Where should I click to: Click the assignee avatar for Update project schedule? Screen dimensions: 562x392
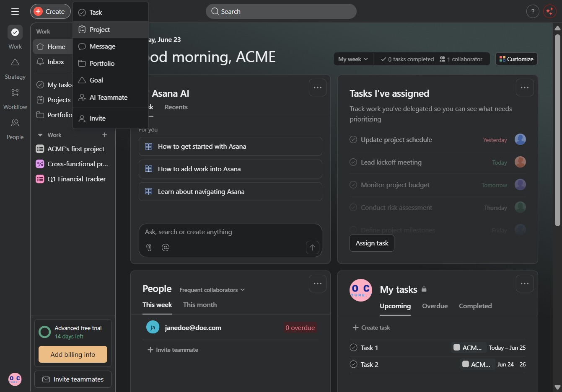pyautogui.click(x=520, y=139)
